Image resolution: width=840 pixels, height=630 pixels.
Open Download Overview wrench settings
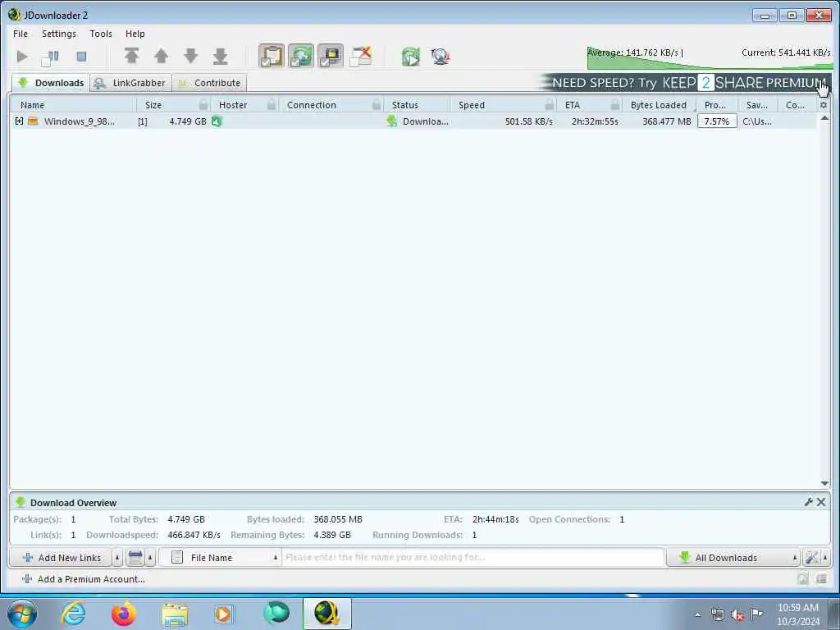pyautogui.click(x=808, y=502)
